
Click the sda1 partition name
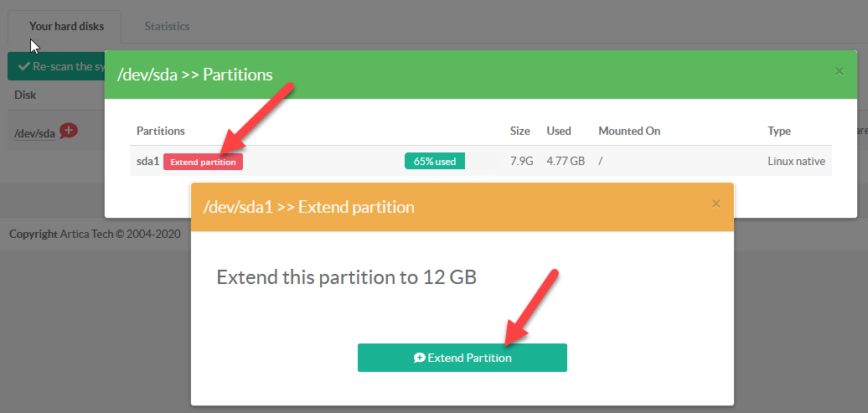(x=147, y=161)
